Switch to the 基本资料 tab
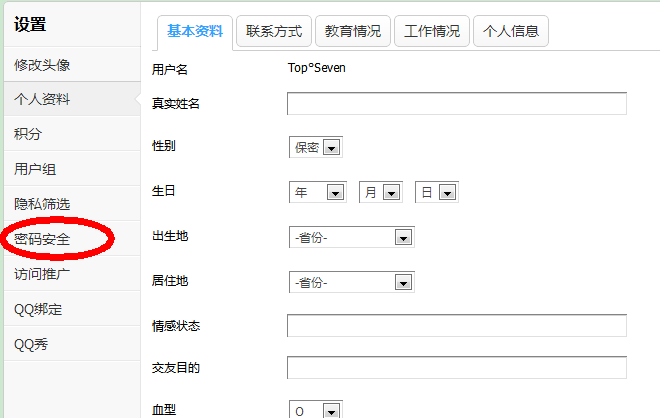660x418 pixels. pyautogui.click(x=195, y=32)
